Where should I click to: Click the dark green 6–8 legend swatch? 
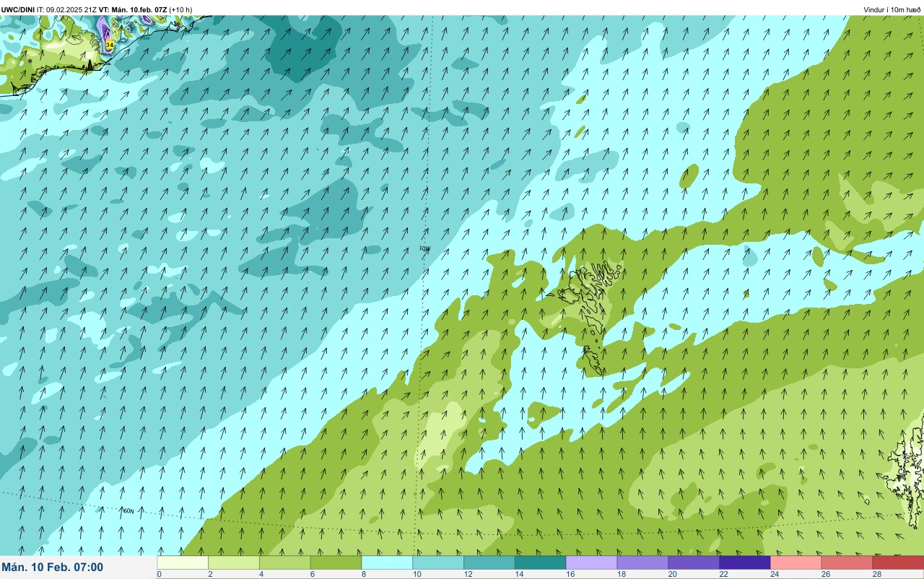click(x=336, y=562)
